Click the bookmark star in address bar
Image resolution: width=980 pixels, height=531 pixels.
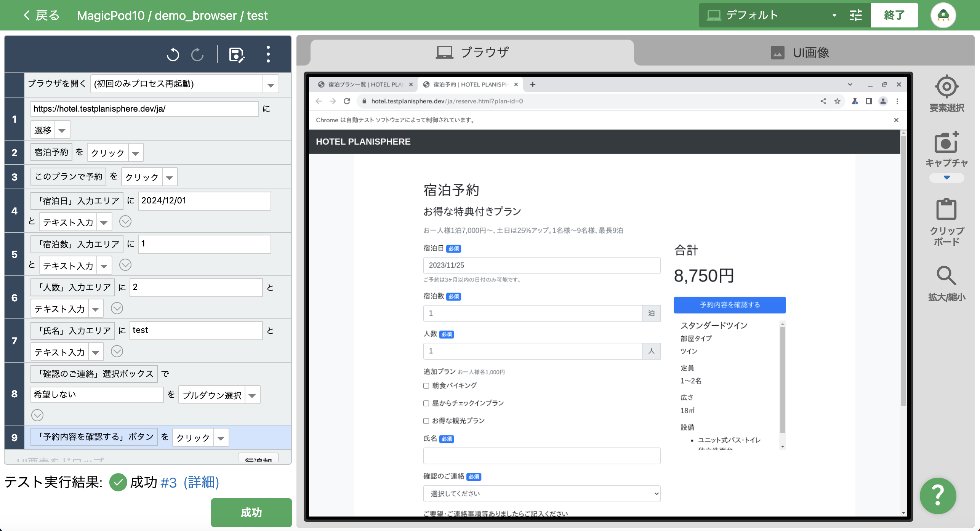(x=837, y=101)
